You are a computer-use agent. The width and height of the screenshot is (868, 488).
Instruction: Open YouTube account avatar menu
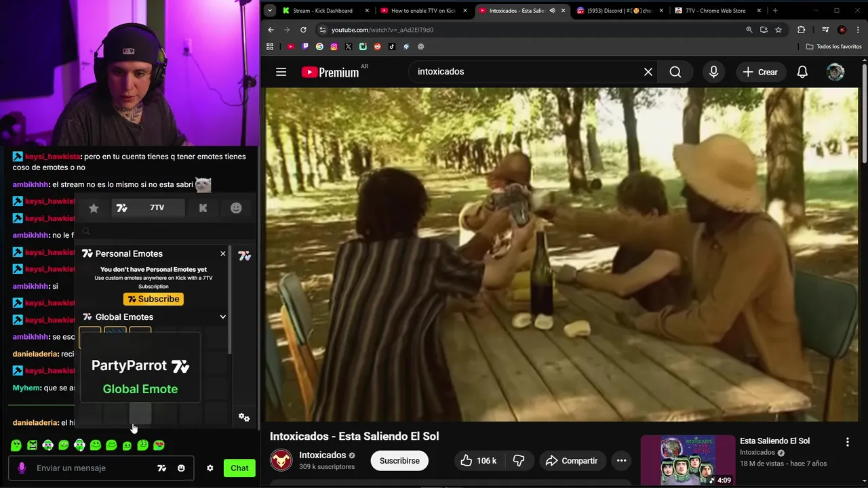click(835, 72)
